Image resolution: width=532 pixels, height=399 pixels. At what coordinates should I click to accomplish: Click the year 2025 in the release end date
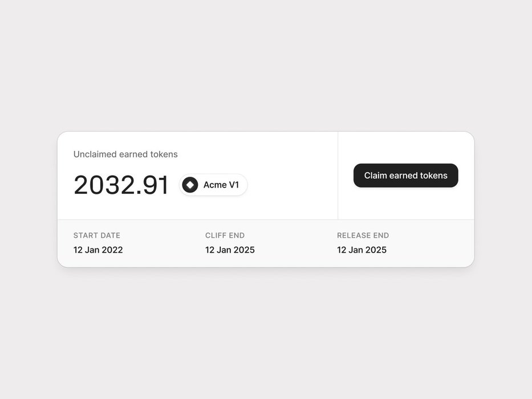[x=376, y=250]
